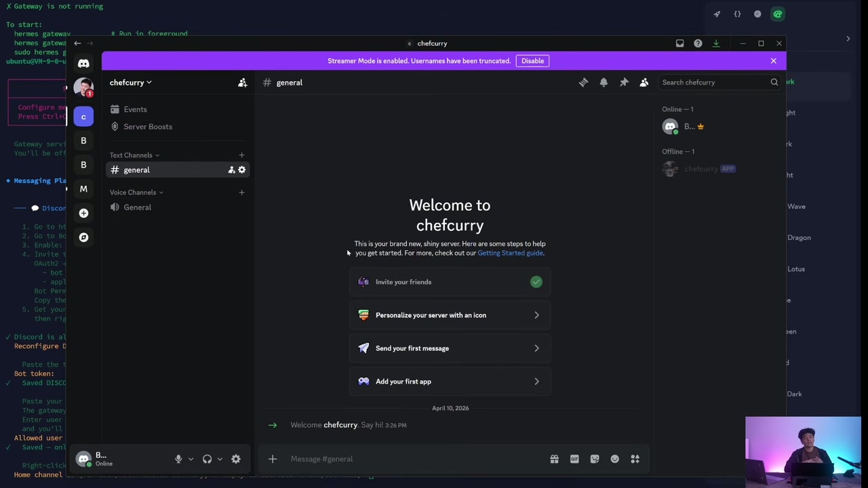This screenshot has height=488, width=868.
Task: Follow the Getting Started guide link
Action: coord(510,253)
